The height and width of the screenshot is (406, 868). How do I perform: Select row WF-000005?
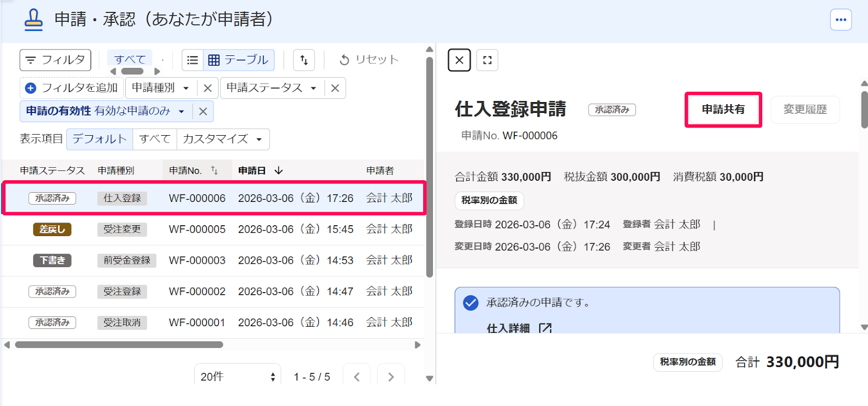[x=213, y=229]
